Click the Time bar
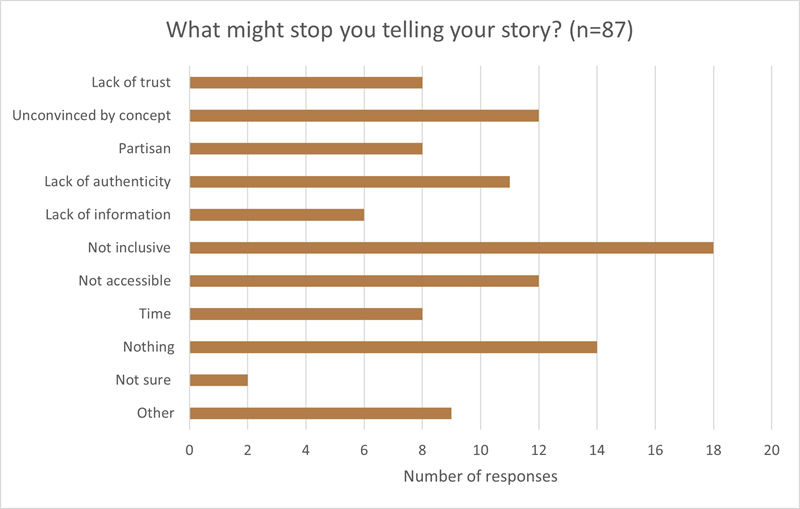Image resolution: width=800 pixels, height=509 pixels. (306, 314)
